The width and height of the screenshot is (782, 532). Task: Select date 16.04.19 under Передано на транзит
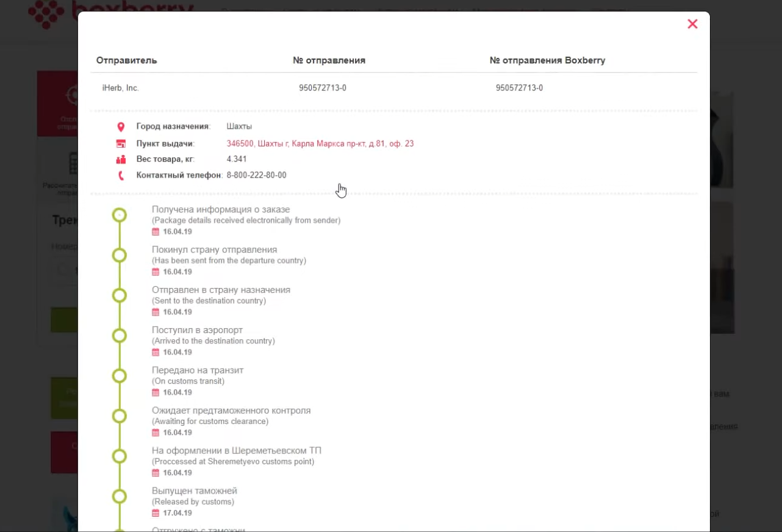pyautogui.click(x=178, y=393)
